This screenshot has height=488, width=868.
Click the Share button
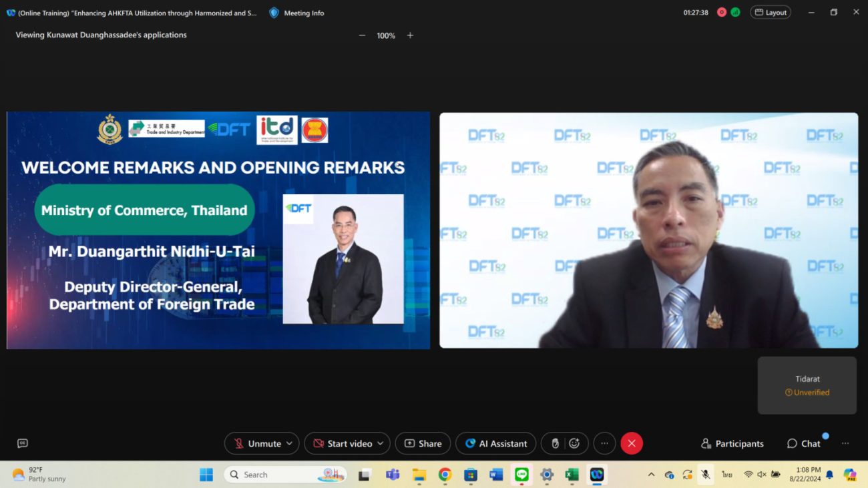(423, 443)
